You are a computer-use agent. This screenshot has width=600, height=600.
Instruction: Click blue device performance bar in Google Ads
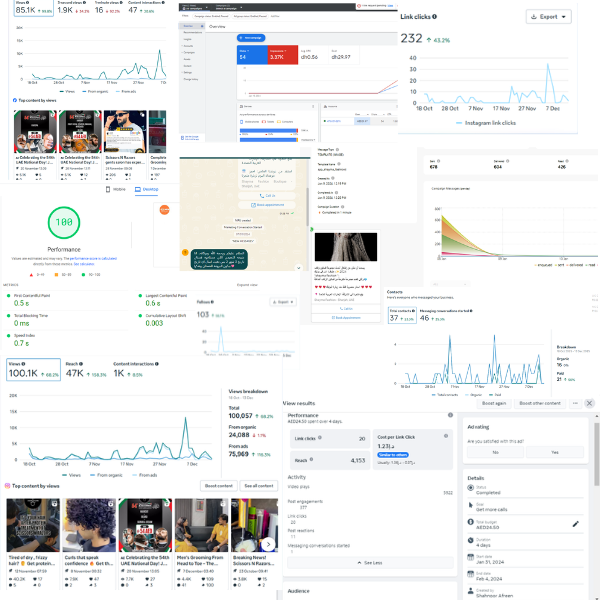(269, 131)
